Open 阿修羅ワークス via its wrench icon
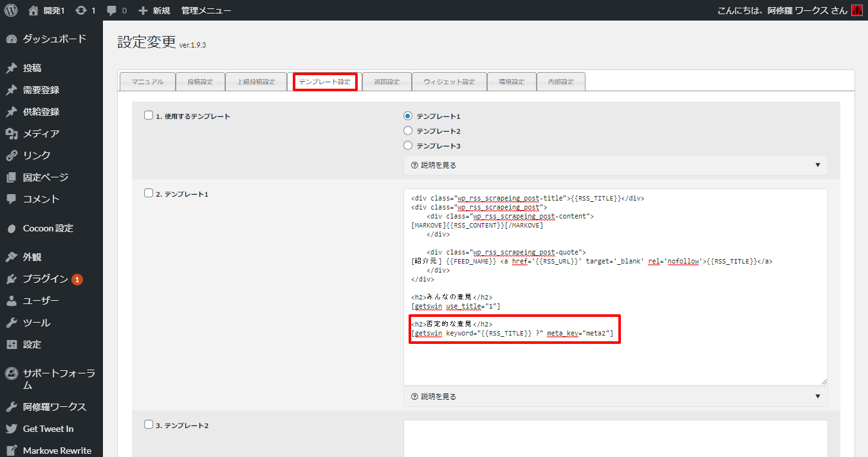Screen dimensions: 868x457 (11, 407)
